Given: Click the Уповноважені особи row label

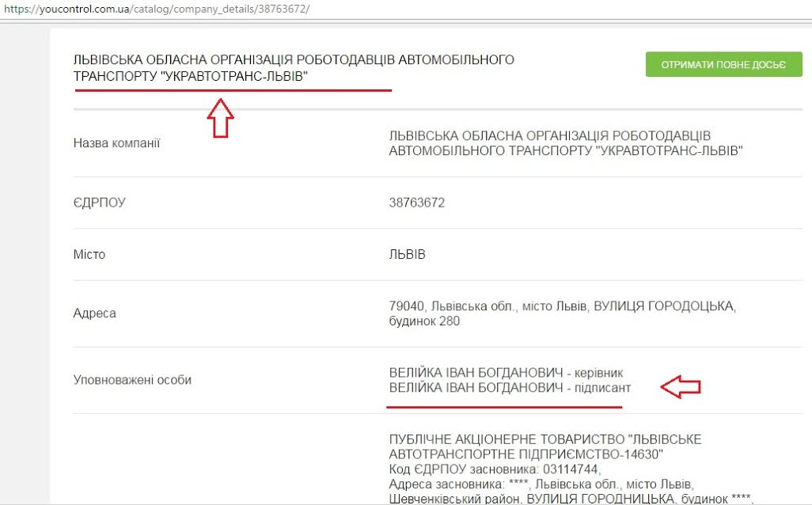Looking at the screenshot, I should click(x=132, y=380).
